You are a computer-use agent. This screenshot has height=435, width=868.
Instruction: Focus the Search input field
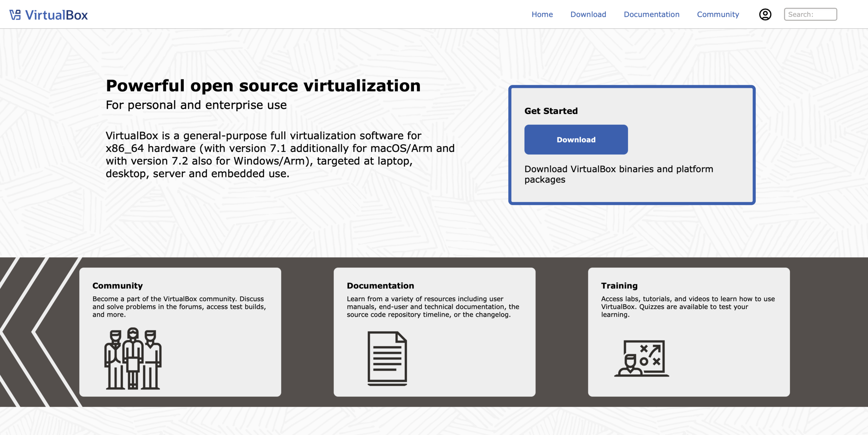810,15
